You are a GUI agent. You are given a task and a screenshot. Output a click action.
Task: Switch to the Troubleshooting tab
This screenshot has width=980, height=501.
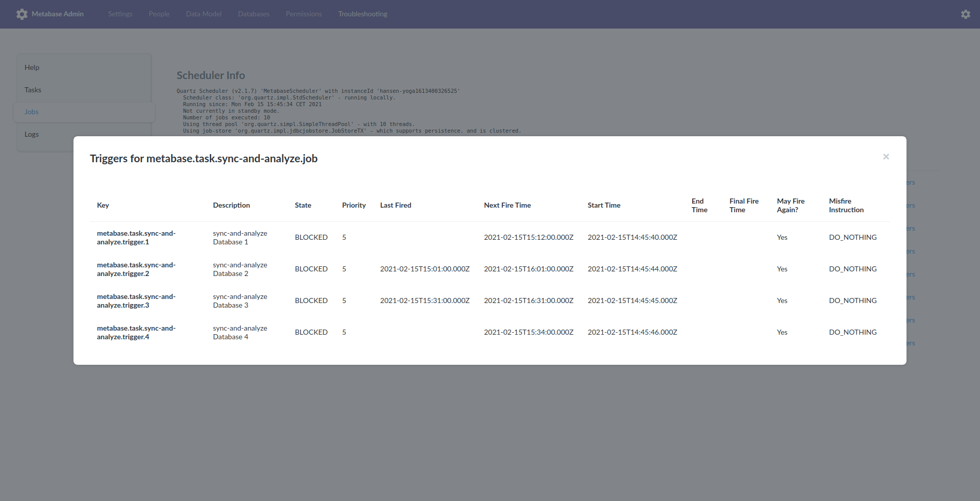[362, 14]
